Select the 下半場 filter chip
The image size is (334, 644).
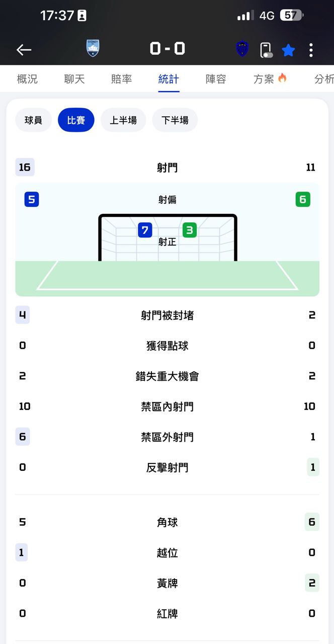click(x=175, y=120)
